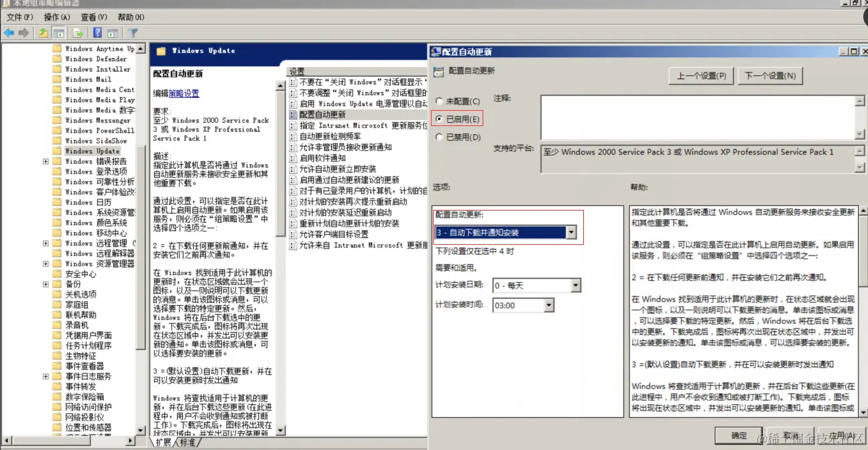Open the 配置自动更新 options dropdown

click(x=571, y=233)
